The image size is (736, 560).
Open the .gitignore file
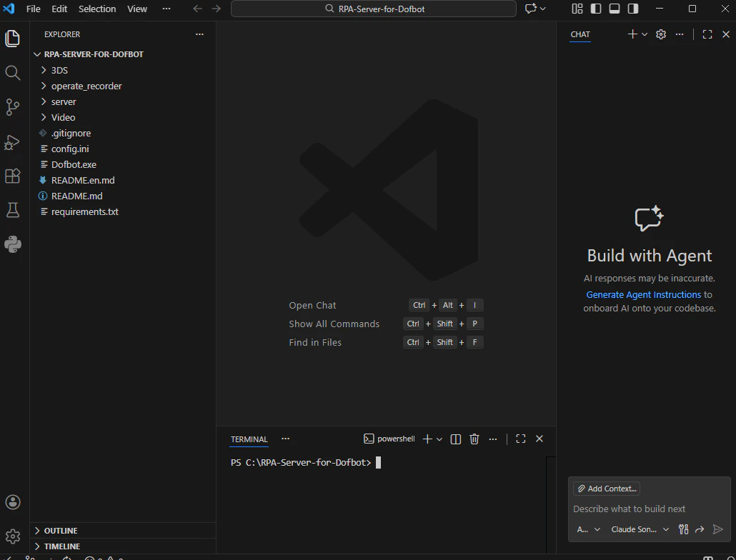(x=123, y=133)
